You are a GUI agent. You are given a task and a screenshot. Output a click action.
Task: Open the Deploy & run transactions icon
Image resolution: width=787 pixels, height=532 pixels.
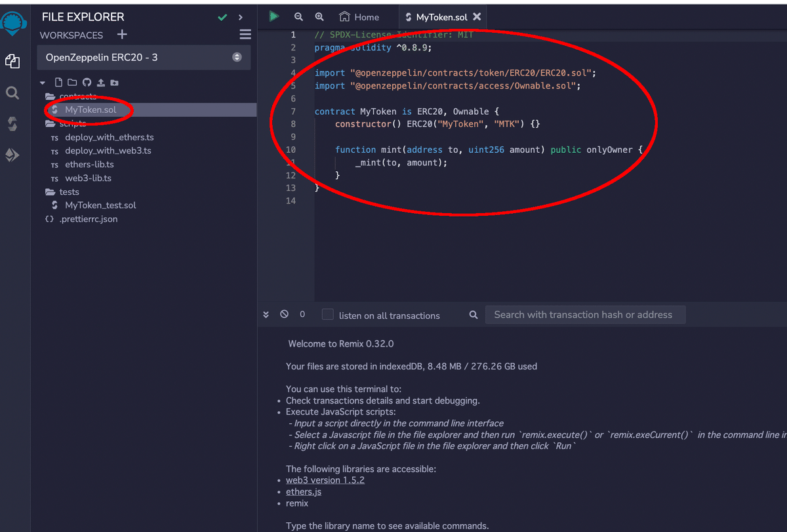pos(12,155)
